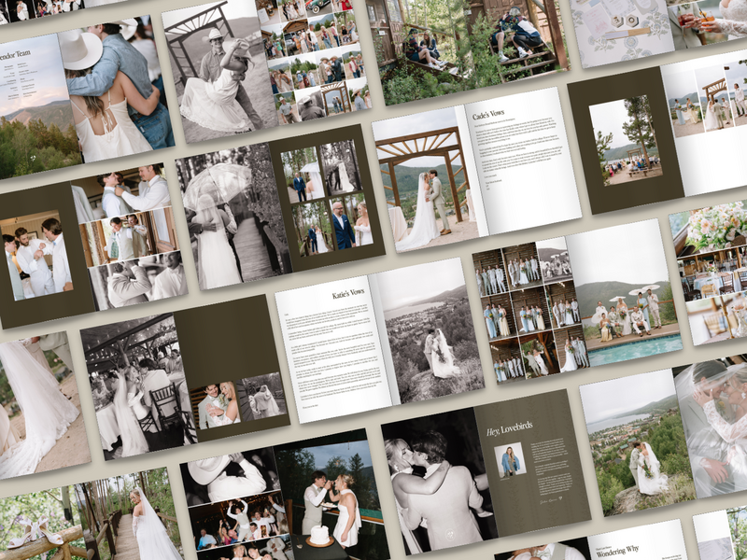
Task: Select the black-and-white umbrella couple photo
Action: pyautogui.click(x=224, y=219)
